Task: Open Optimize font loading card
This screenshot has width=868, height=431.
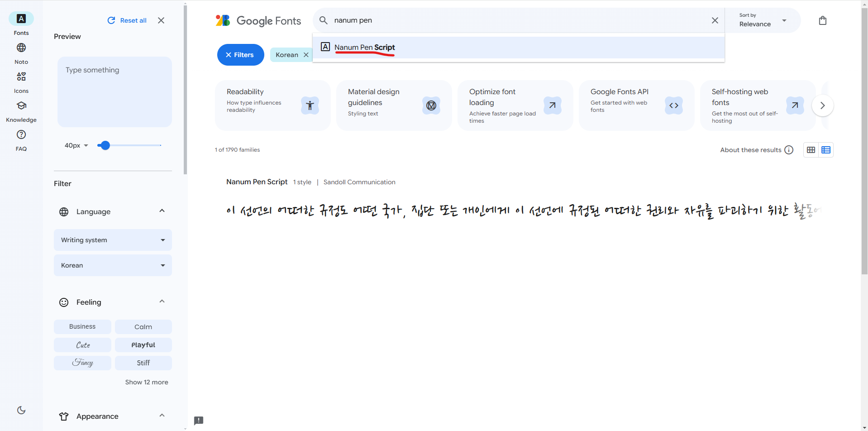Action: pos(515,105)
